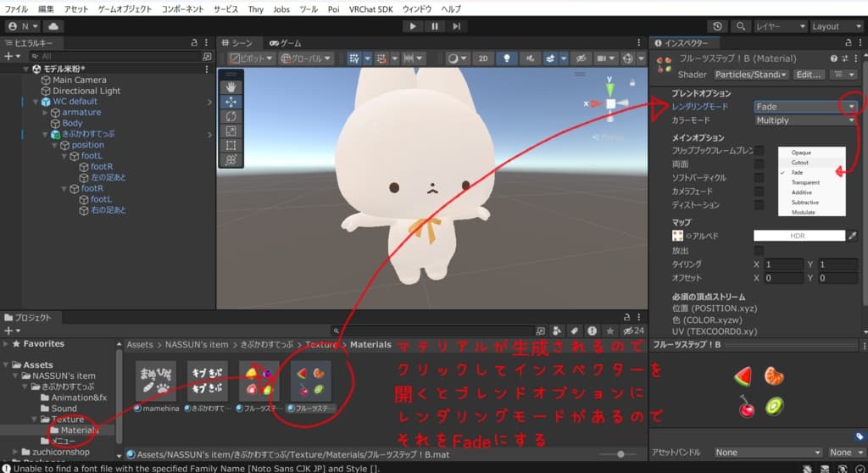868x473 pixels.
Task: Enable the 両面 two-sided checkbox
Action: [x=759, y=164]
